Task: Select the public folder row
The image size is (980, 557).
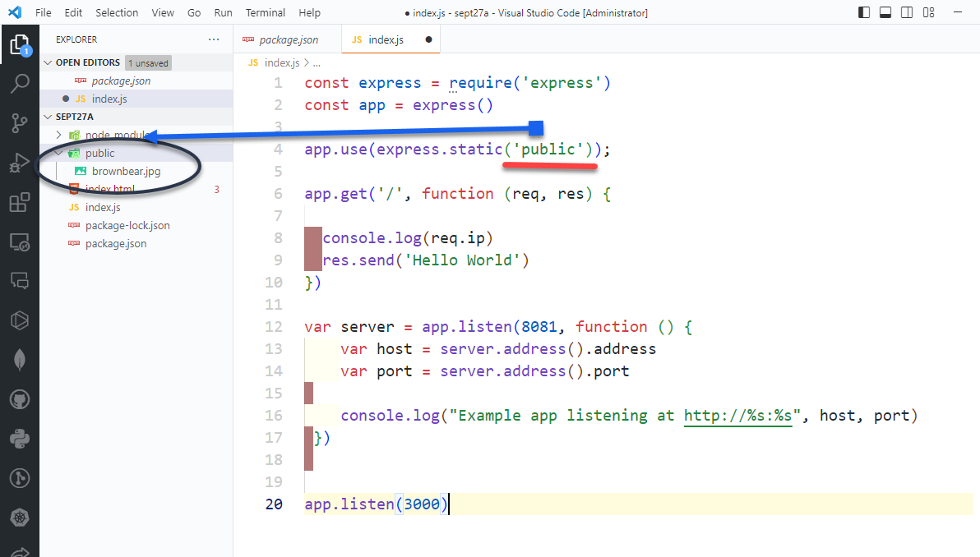Action: pyautogui.click(x=136, y=153)
